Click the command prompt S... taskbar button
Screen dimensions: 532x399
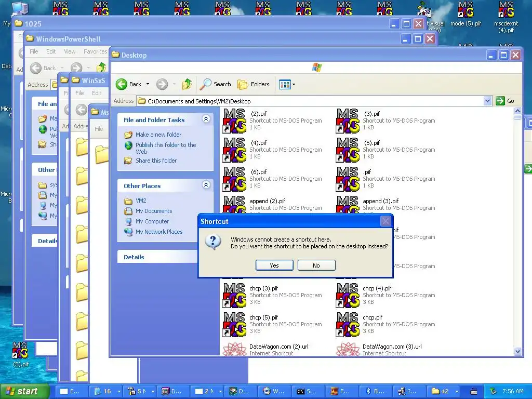point(308,392)
